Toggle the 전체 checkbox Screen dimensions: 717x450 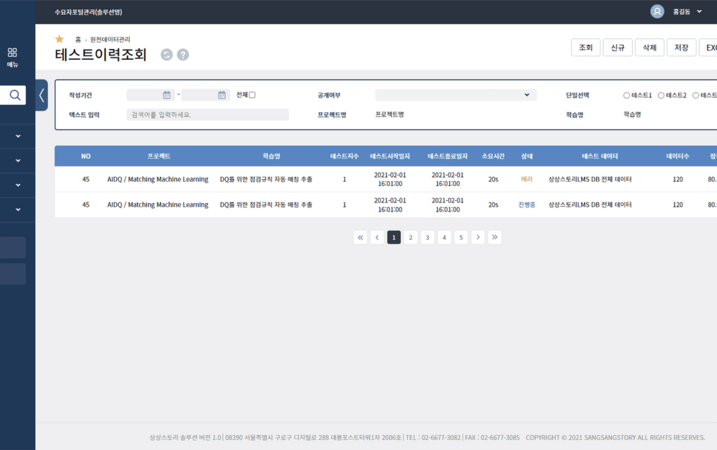coord(252,95)
